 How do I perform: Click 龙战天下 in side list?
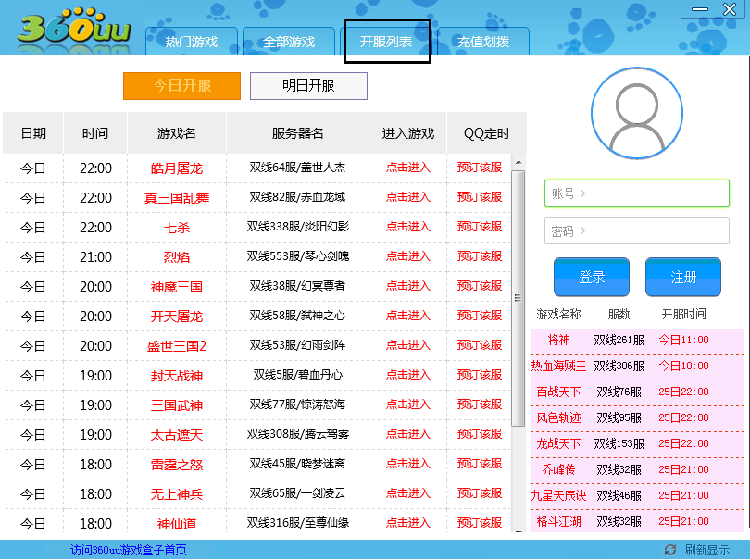point(558,443)
